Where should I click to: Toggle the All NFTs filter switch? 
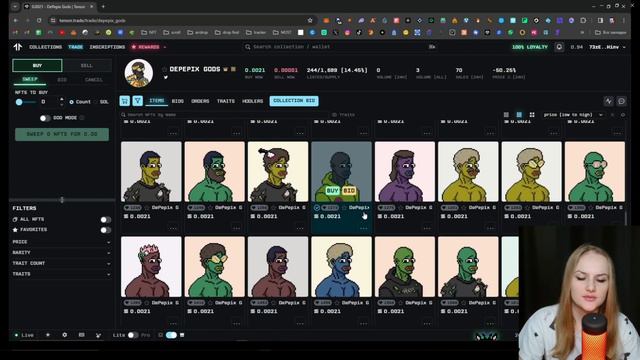(105, 220)
